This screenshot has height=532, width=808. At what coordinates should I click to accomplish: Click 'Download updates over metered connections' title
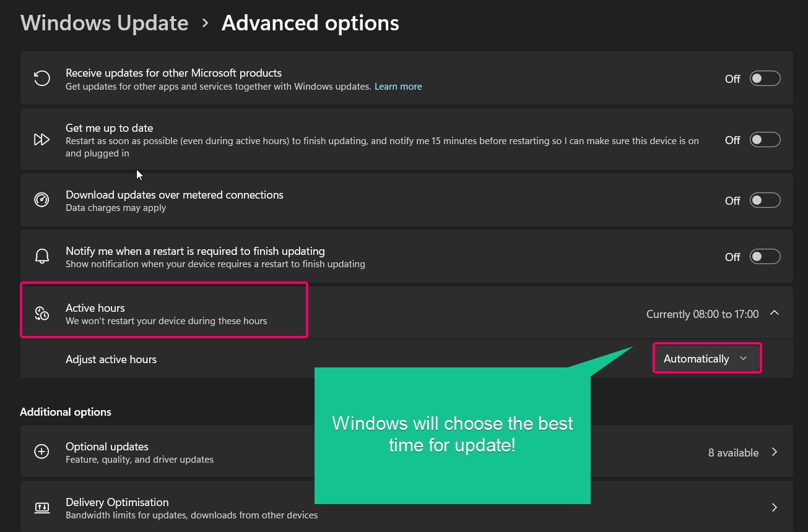[175, 195]
